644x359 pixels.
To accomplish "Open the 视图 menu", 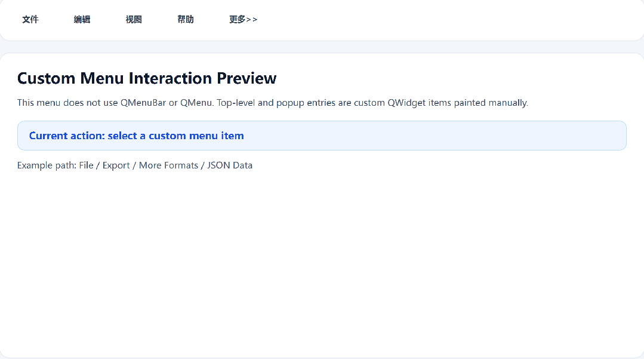I will coord(134,20).
